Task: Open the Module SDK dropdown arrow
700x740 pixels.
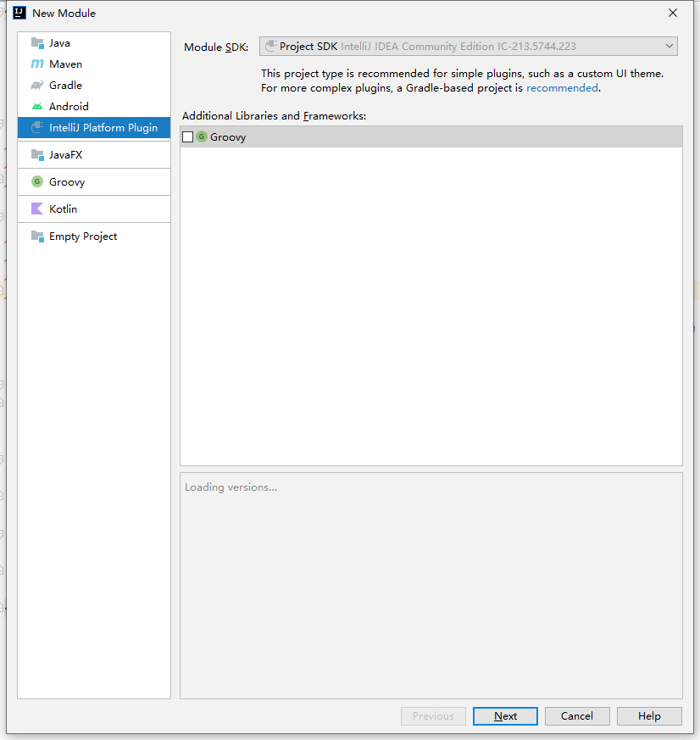Action: (x=669, y=47)
